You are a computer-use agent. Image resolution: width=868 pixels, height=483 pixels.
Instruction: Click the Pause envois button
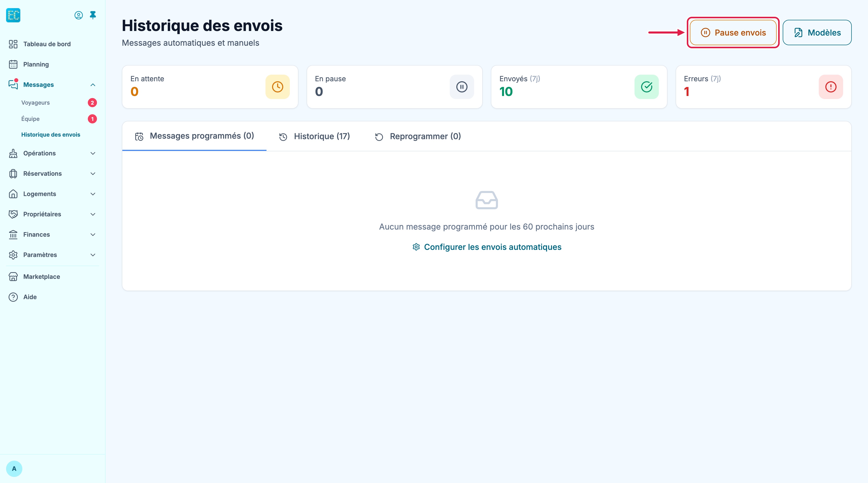(733, 33)
